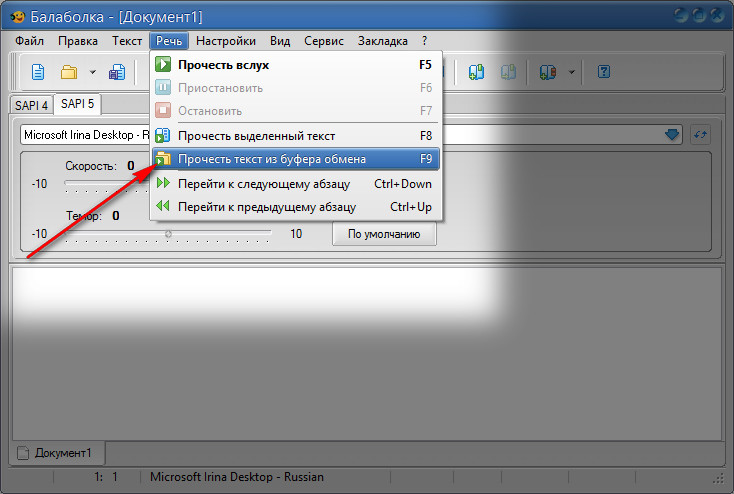The height and width of the screenshot is (494, 734).
Task: Click the green play icon for Прочесть вслух
Action: pyautogui.click(x=163, y=64)
